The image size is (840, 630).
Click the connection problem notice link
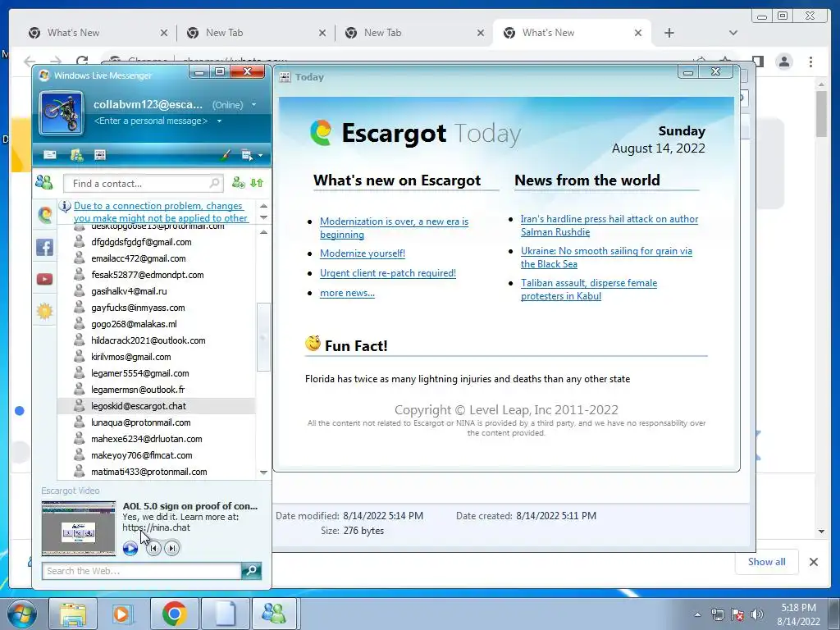161,212
